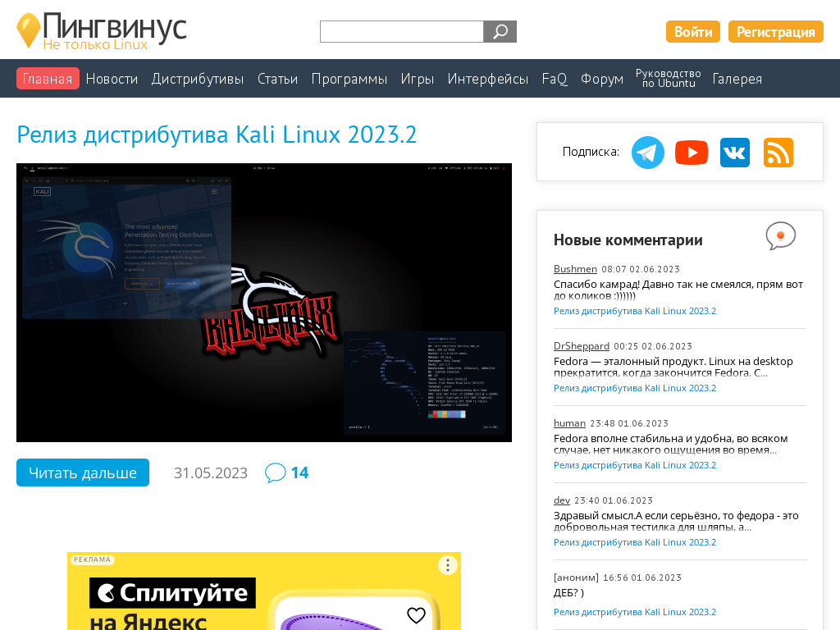Screen dimensions: 840x630
Task: Open the Новости menu item
Action: pyautogui.click(x=112, y=79)
